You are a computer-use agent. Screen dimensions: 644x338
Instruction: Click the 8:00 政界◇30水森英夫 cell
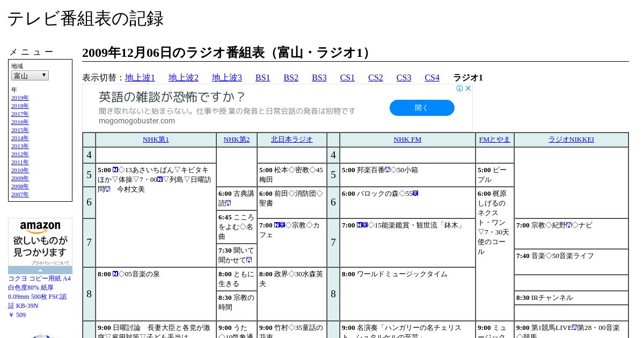pos(292,294)
